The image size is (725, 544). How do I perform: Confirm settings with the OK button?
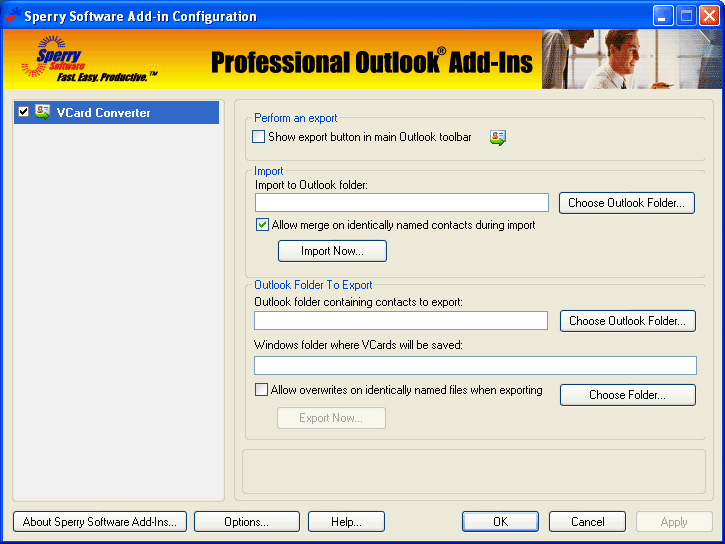500,522
